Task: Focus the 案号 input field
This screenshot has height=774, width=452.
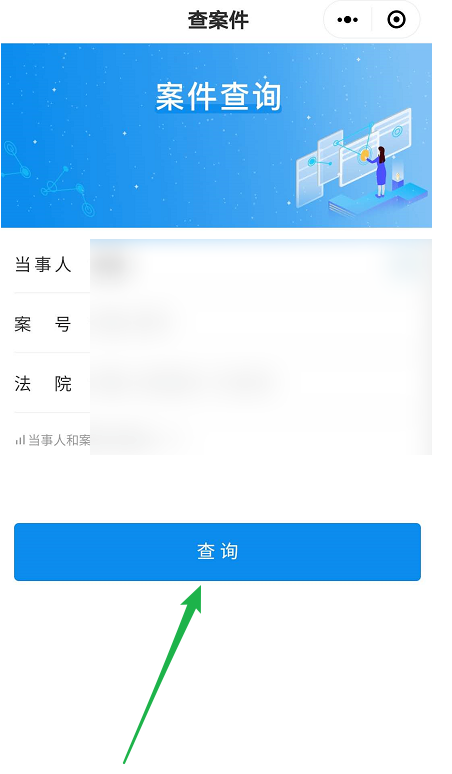Action: [261, 323]
